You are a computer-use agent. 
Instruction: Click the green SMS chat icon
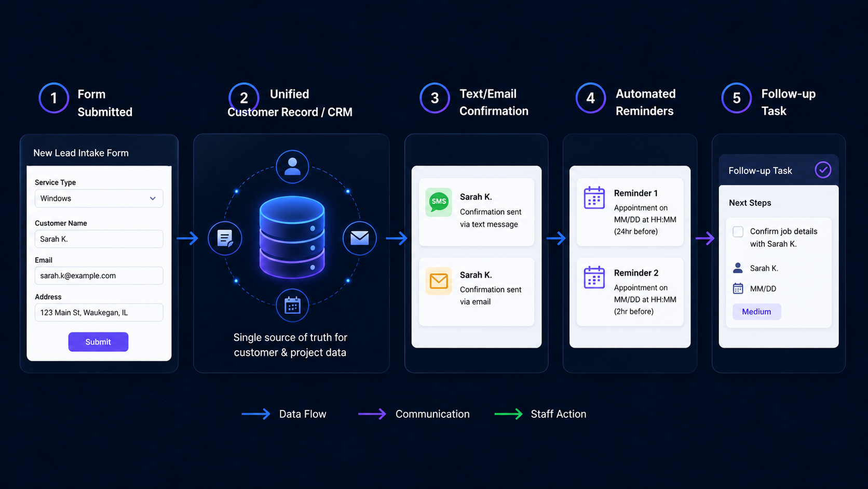[x=439, y=202]
